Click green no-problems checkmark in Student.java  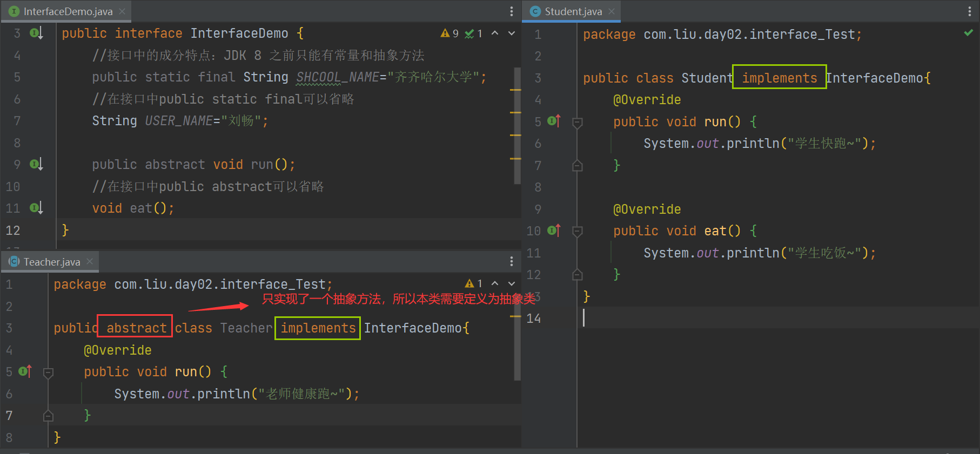coord(969,33)
